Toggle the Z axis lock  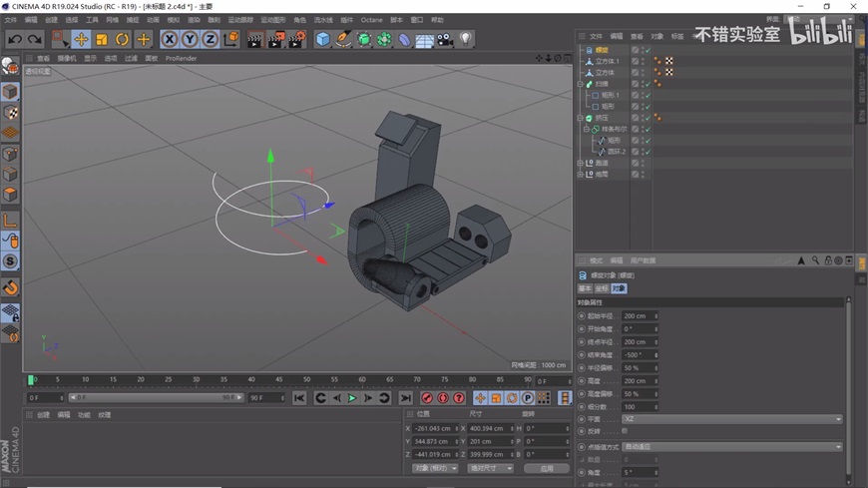click(x=210, y=40)
